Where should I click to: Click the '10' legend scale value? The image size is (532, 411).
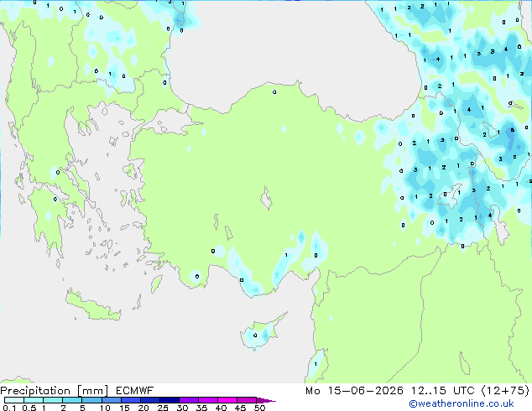pyautogui.click(x=105, y=408)
